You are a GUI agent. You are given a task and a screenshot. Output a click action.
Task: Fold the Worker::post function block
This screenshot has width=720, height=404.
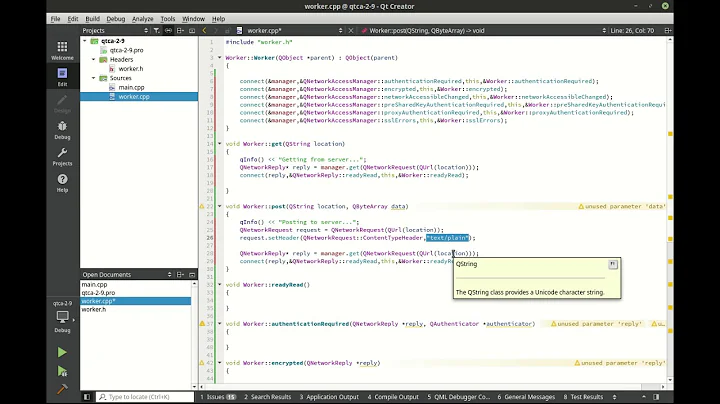pyautogui.click(x=219, y=207)
